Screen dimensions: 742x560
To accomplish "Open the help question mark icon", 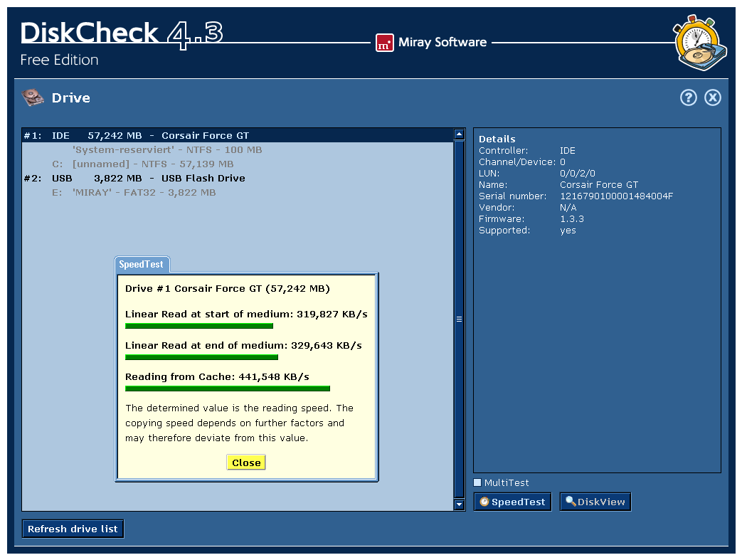I will (689, 97).
